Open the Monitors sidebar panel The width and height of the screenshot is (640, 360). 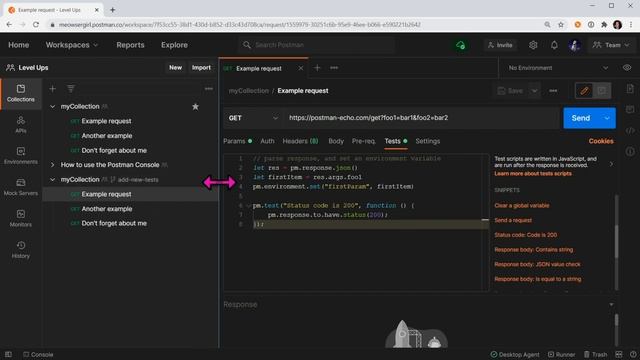(21, 218)
